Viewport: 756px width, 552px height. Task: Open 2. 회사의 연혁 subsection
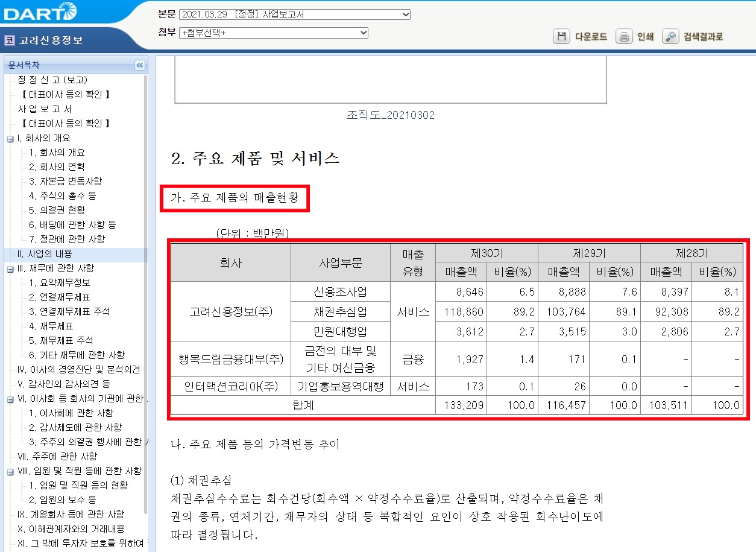(57, 167)
